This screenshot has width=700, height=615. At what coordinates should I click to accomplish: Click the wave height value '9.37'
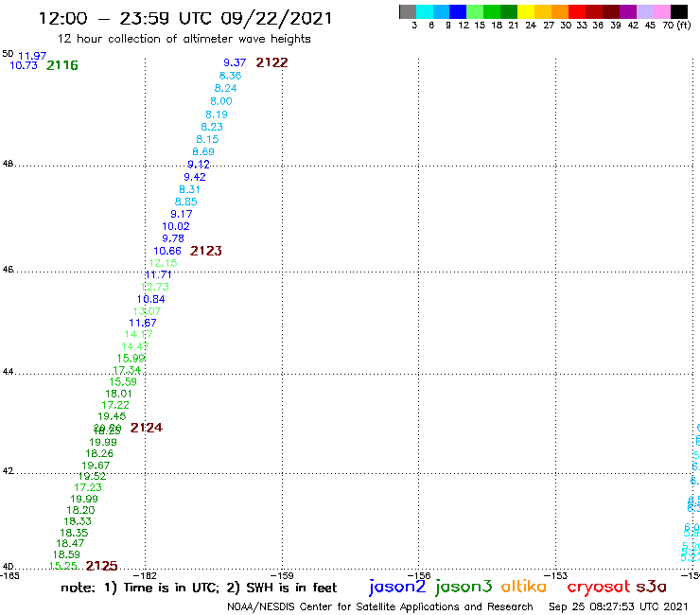click(x=235, y=62)
